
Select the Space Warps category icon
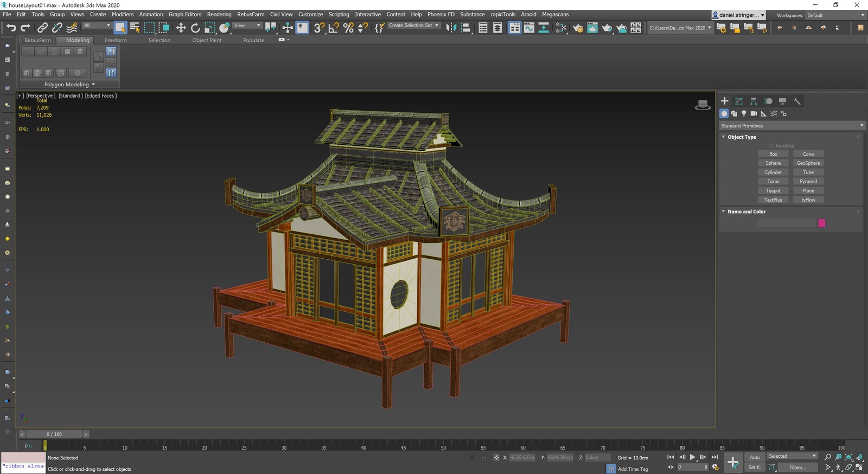point(774,113)
